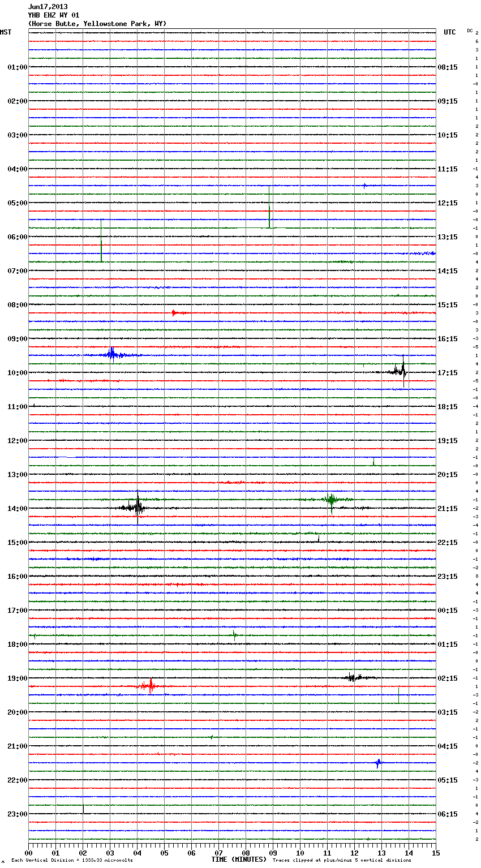Click the black seismic event at 19:00 MST trace
The image size is (481, 868).
click(353, 677)
